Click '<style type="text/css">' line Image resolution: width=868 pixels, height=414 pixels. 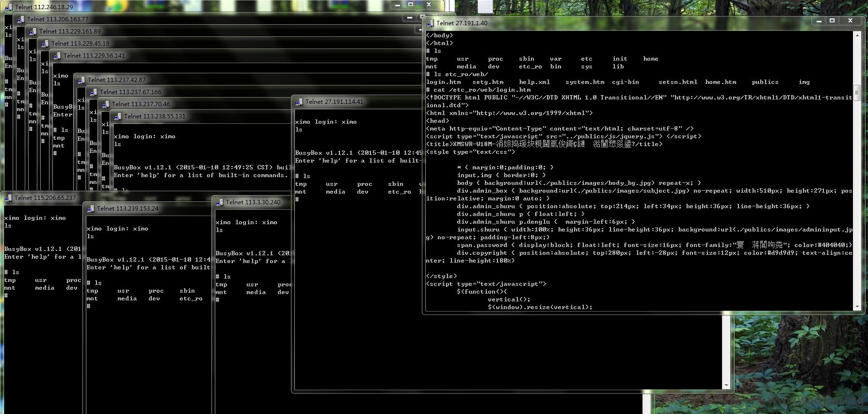pyautogui.click(x=470, y=152)
